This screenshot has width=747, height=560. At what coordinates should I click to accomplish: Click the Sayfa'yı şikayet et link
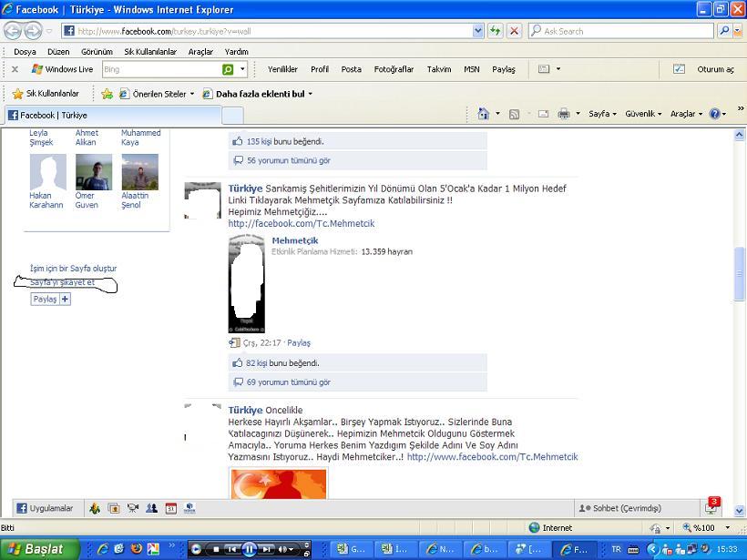pos(63,282)
